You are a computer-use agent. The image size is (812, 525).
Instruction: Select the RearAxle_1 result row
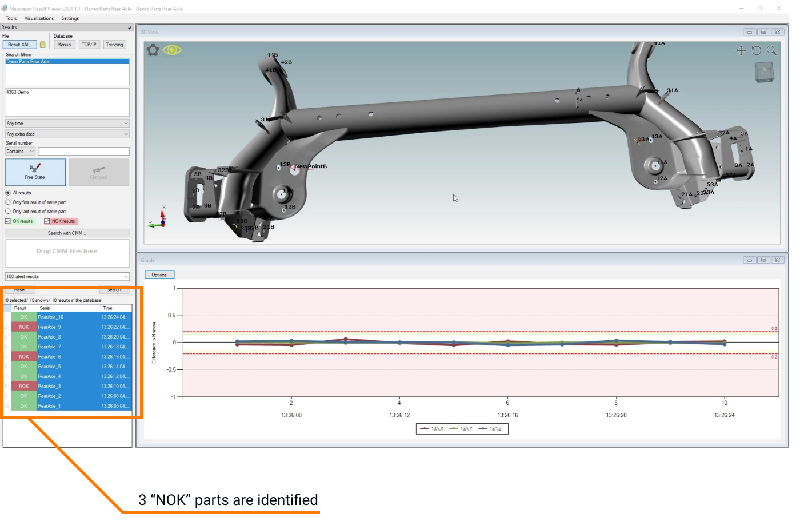click(67, 406)
